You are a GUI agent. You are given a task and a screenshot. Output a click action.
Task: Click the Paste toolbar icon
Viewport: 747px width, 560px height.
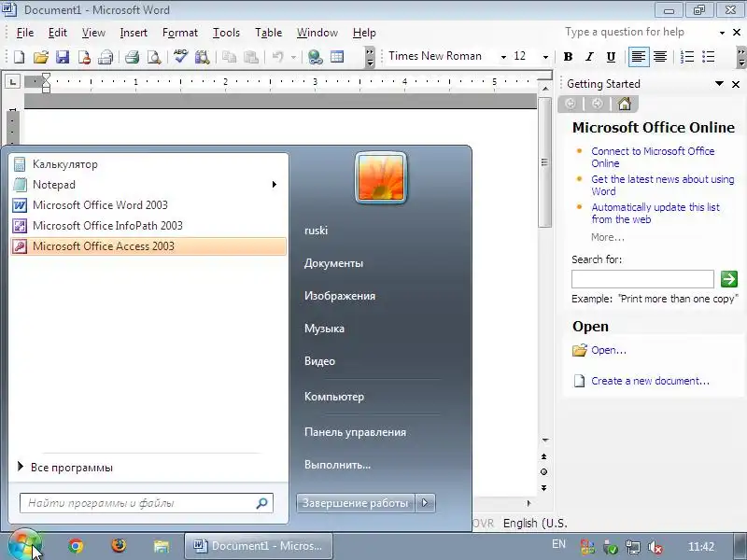(250, 57)
